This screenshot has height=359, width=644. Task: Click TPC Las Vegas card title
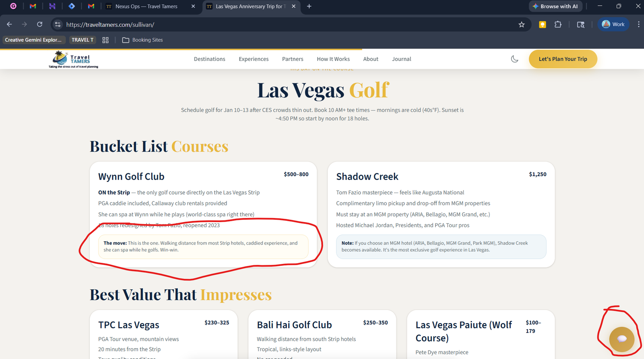129,325
